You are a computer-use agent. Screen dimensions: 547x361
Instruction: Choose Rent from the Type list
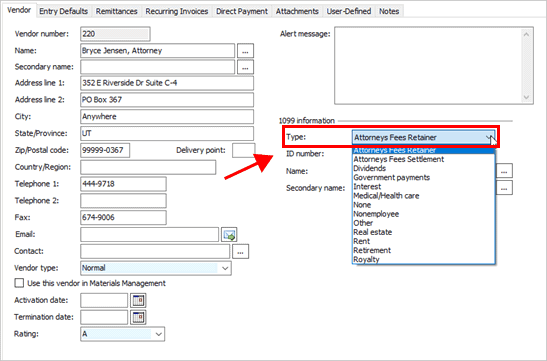pos(424,241)
